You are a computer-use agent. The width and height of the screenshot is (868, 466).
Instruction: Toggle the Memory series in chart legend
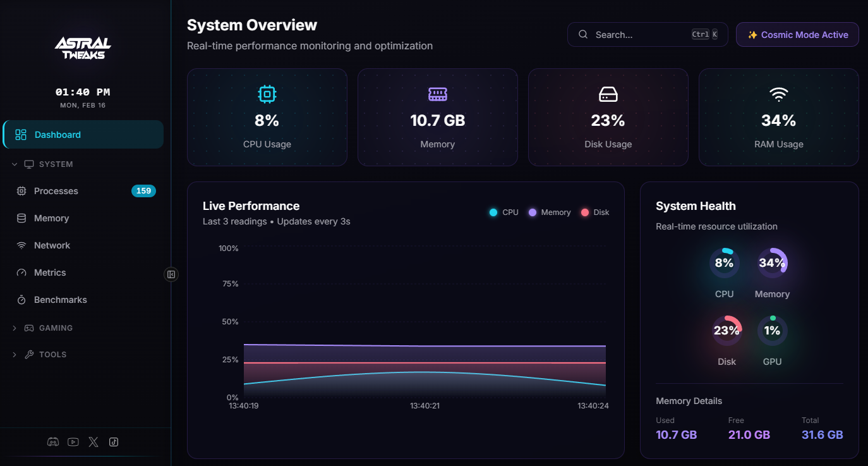(548, 212)
